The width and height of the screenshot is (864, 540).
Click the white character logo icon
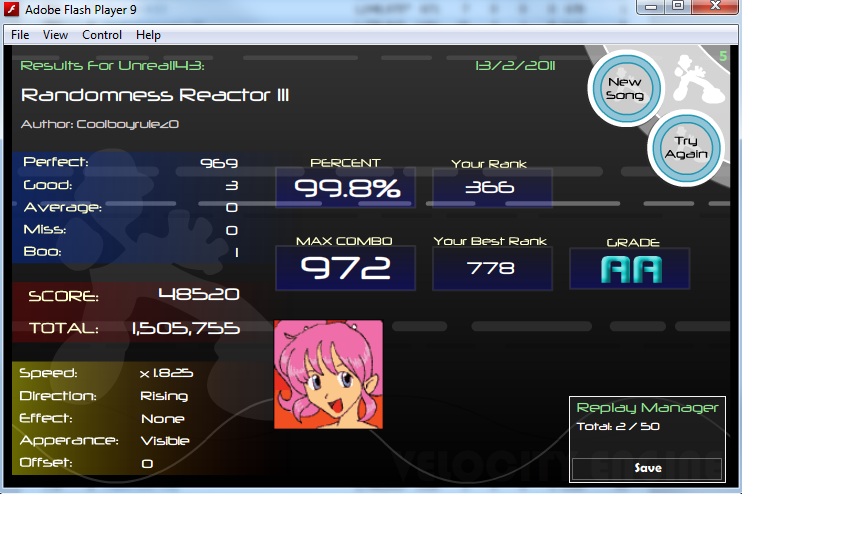click(695, 78)
